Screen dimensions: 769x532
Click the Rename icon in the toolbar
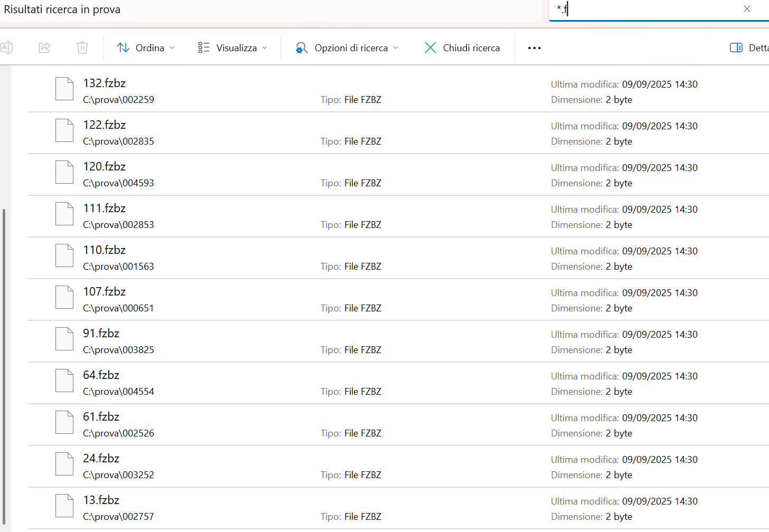coord(6,47)
